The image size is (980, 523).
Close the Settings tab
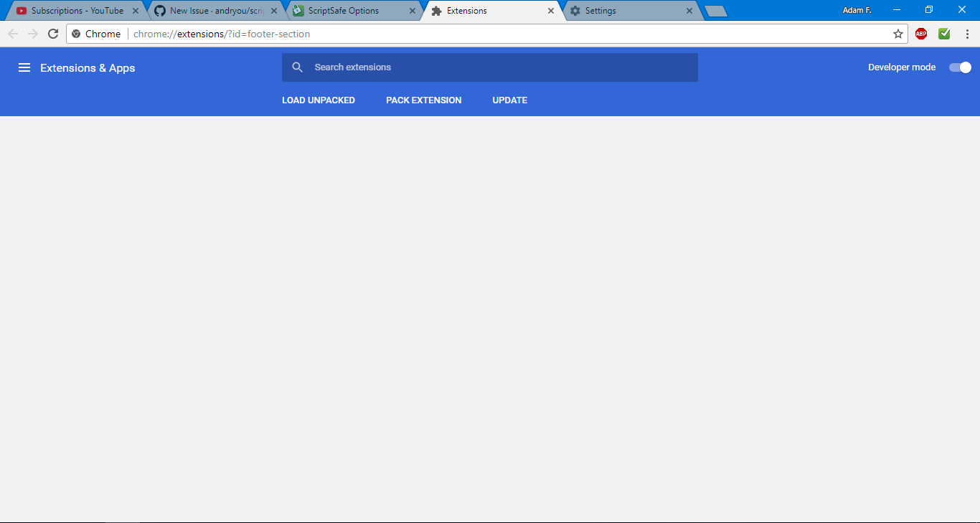pyautogui.click(x=689, y=11)
